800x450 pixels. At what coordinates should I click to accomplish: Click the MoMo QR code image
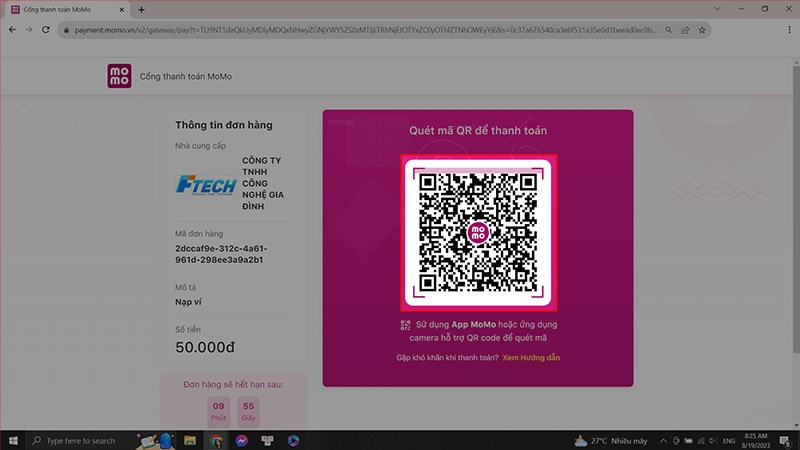[x=478, y=233]
